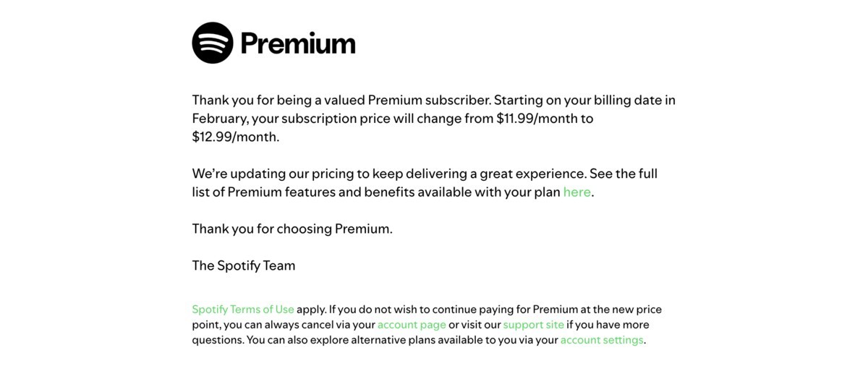Click the Premium heading text
The image size is (868, 366).
(x=297, y=43)
